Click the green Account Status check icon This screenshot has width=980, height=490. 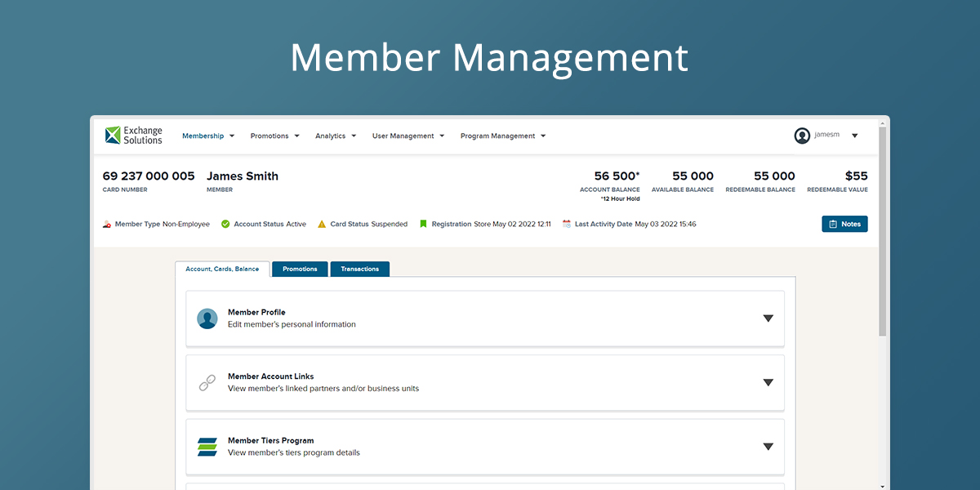tap(225, 224)
